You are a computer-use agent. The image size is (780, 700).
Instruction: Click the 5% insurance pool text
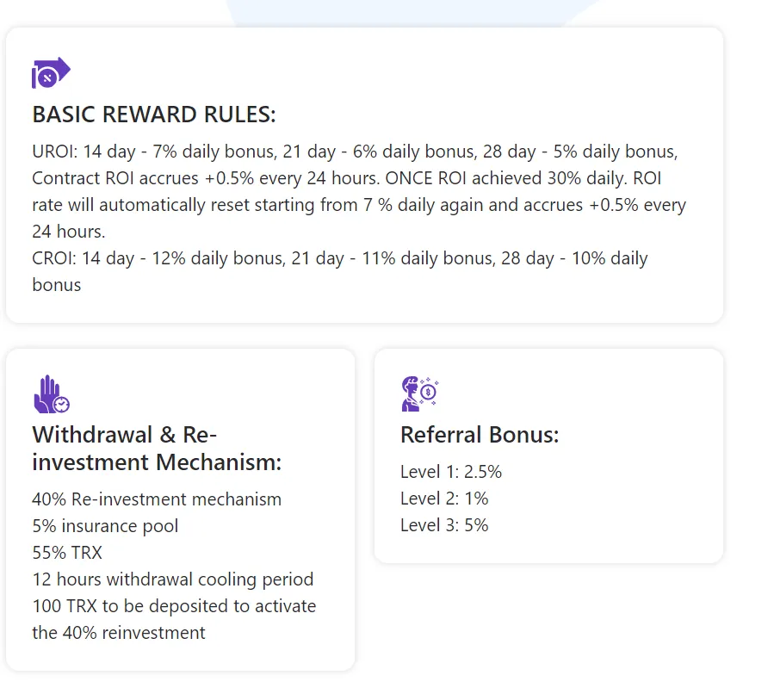(105, 526)
